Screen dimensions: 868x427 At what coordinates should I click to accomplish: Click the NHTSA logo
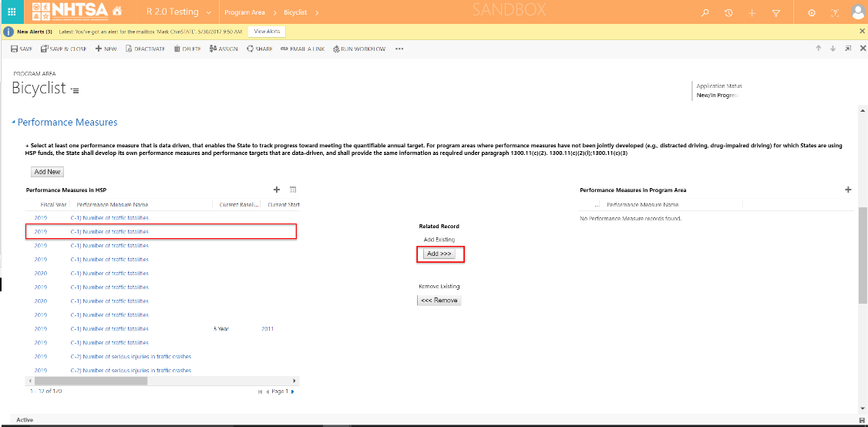click(x=70, y=12)
